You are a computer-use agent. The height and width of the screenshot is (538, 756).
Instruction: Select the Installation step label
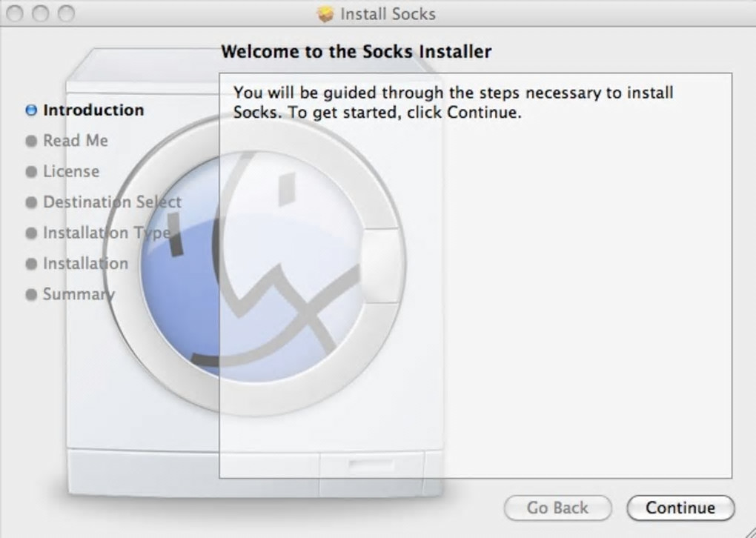point(85,264)
